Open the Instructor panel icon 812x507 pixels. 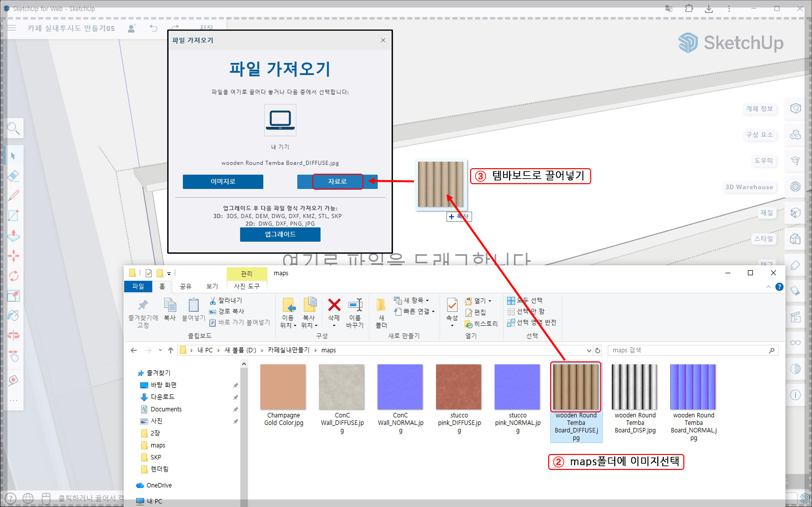795,161
